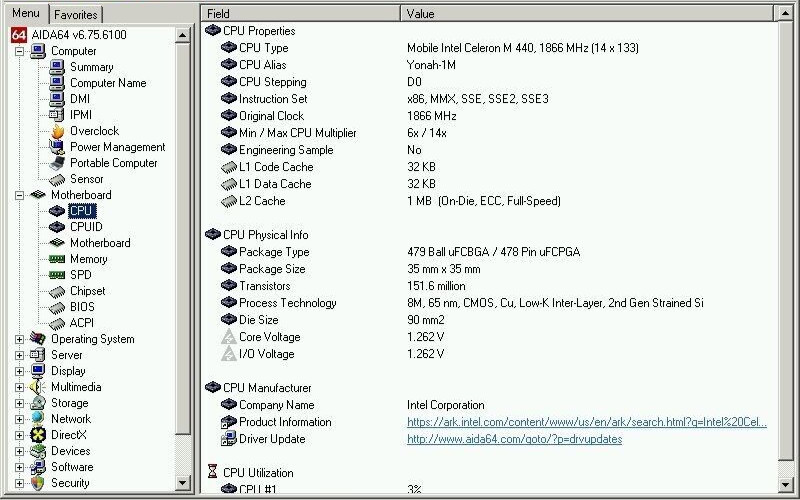
Task: Expand the Operating System node
Action: point(19,339)
